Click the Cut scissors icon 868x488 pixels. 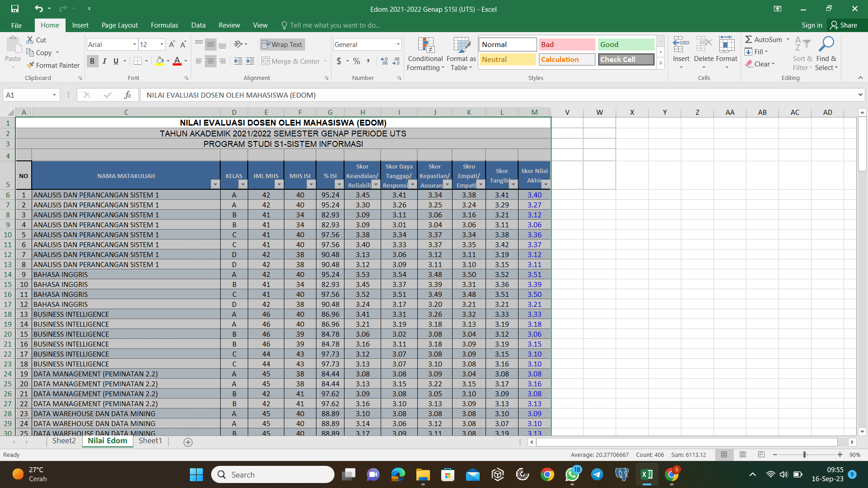(30, 40)
